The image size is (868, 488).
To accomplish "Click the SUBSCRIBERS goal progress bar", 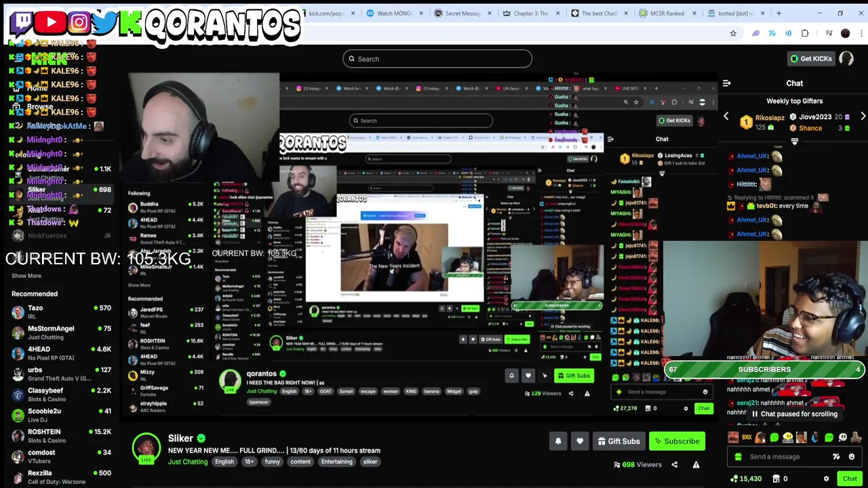I will pos(764,369).
